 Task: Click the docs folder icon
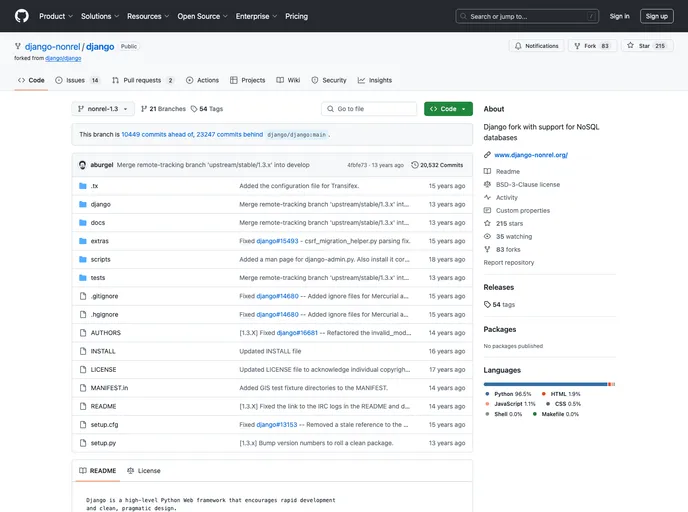point(82,223)
